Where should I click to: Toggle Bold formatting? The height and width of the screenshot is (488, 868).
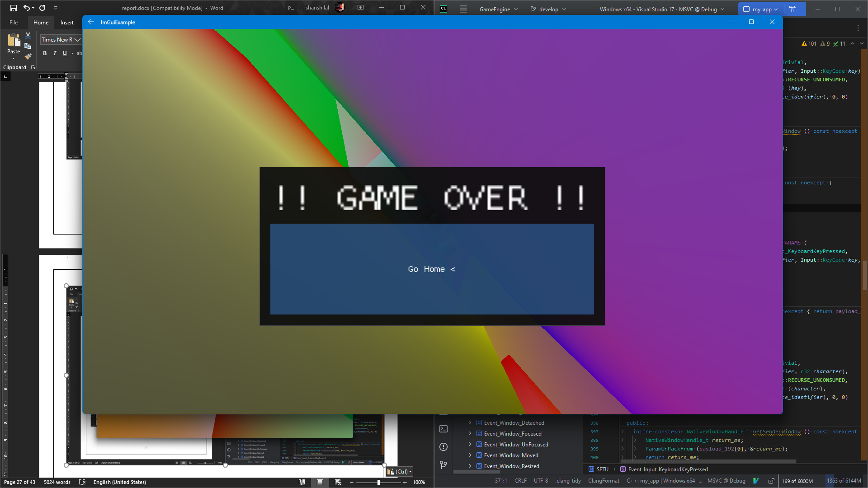[x=45, y=53]
